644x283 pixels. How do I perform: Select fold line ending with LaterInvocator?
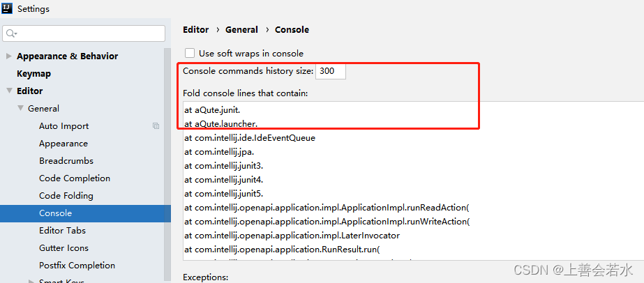[292, 236]
